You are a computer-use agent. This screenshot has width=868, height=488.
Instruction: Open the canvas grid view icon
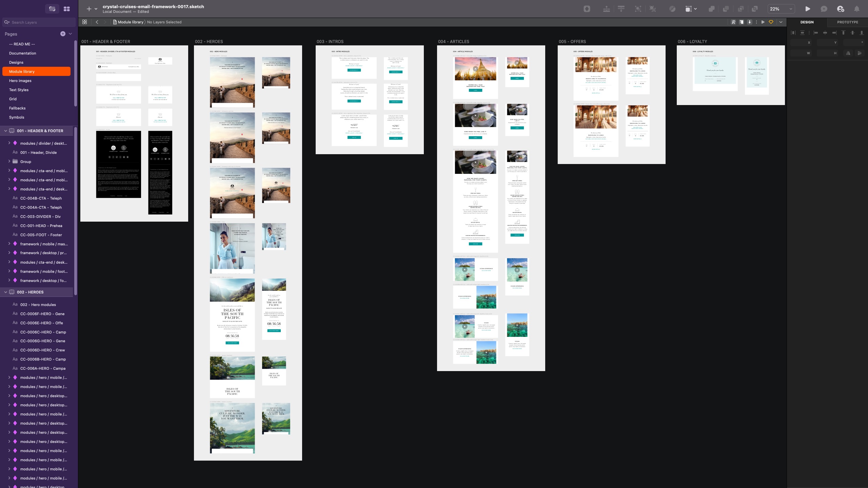85,22
